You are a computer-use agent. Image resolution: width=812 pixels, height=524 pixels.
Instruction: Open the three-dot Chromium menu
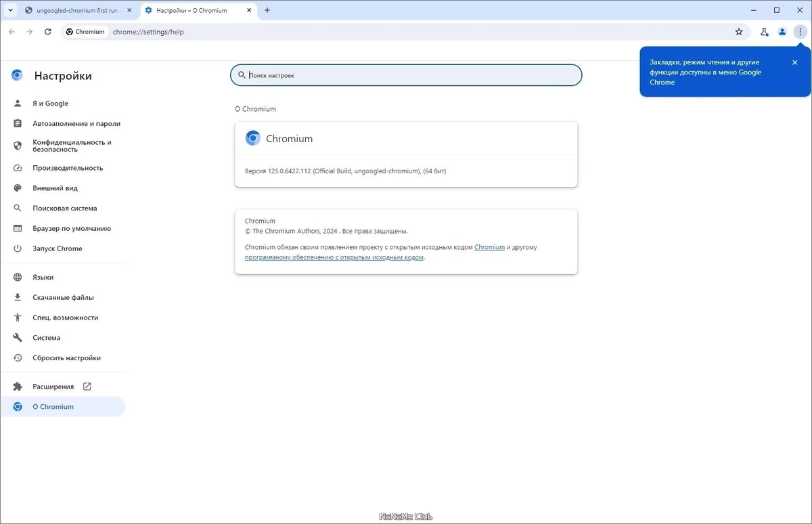[800, 32]
